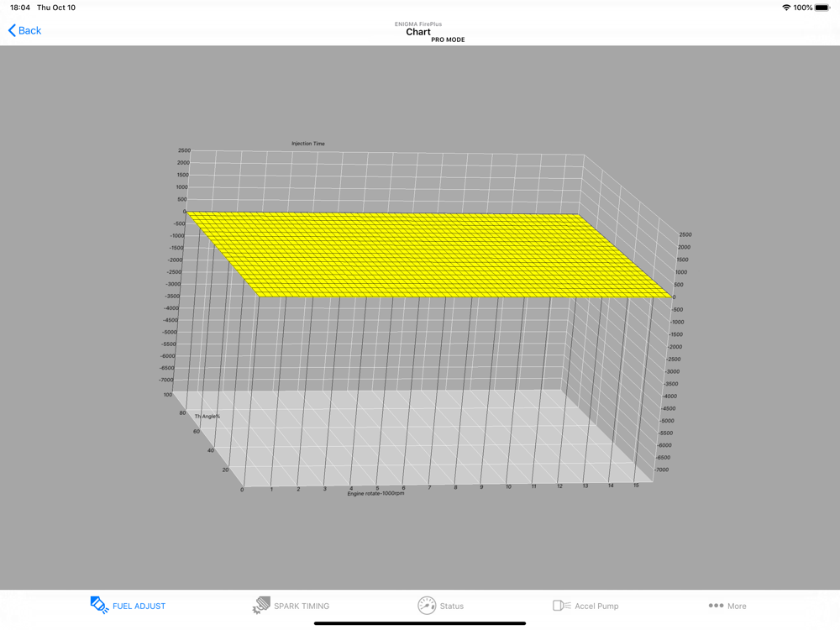
Task: Tap the Chart title text
Action: tap(417, 32)
